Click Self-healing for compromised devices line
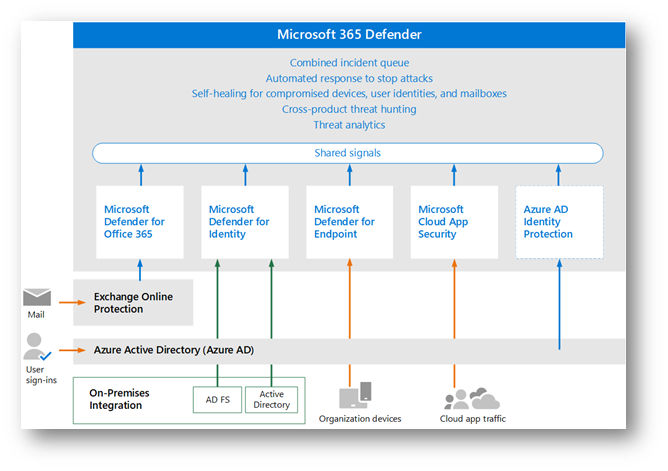The image size is (668, 471). pos(349,94)
